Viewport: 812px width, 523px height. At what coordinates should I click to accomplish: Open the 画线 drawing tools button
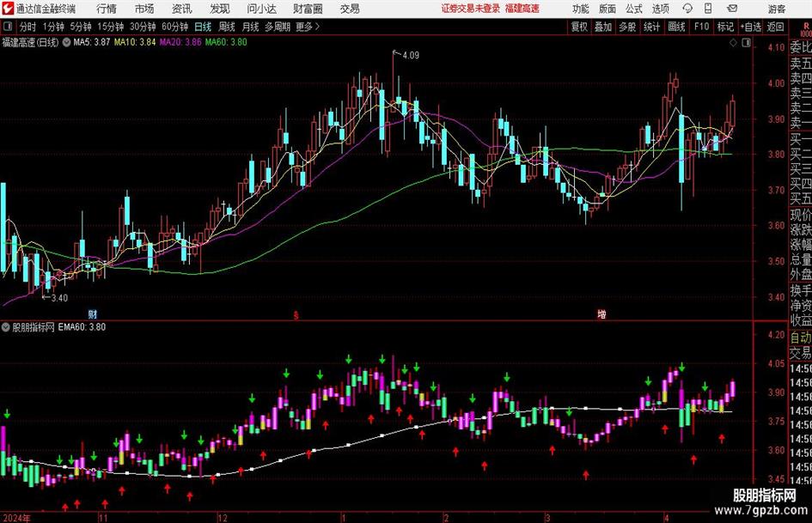676,27
